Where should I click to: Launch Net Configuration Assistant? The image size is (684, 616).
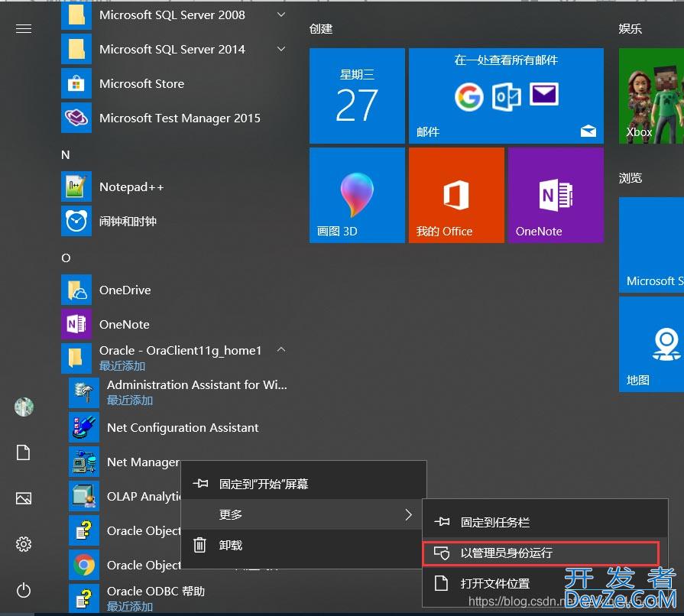[183, 428]
